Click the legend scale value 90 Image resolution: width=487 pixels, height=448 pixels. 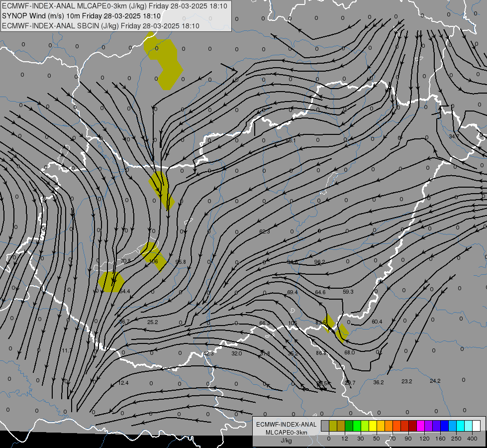[408, 439]
